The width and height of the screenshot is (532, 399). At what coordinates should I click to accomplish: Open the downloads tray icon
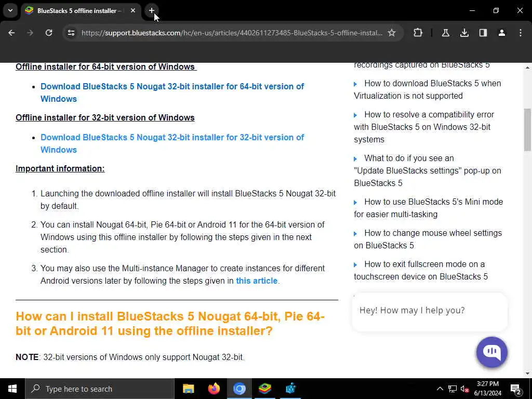click(x=464, y=33)
